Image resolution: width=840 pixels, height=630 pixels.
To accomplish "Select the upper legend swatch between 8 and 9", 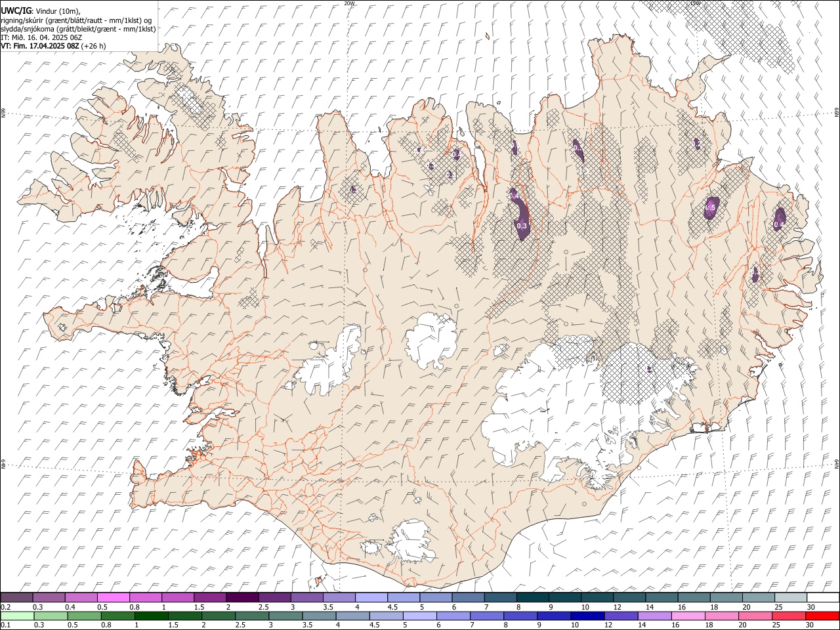I will click(532, 598).
